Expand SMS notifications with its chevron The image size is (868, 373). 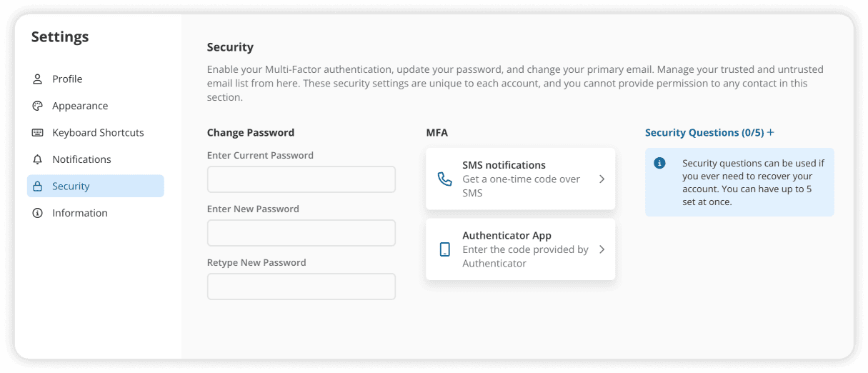click(x=602, y=179)
